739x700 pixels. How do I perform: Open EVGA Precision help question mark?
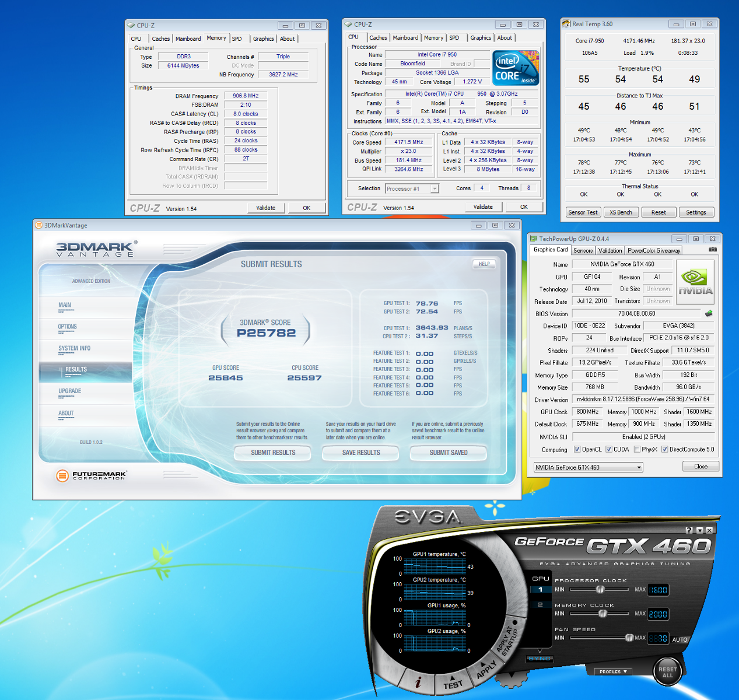[x=689, y=530]
